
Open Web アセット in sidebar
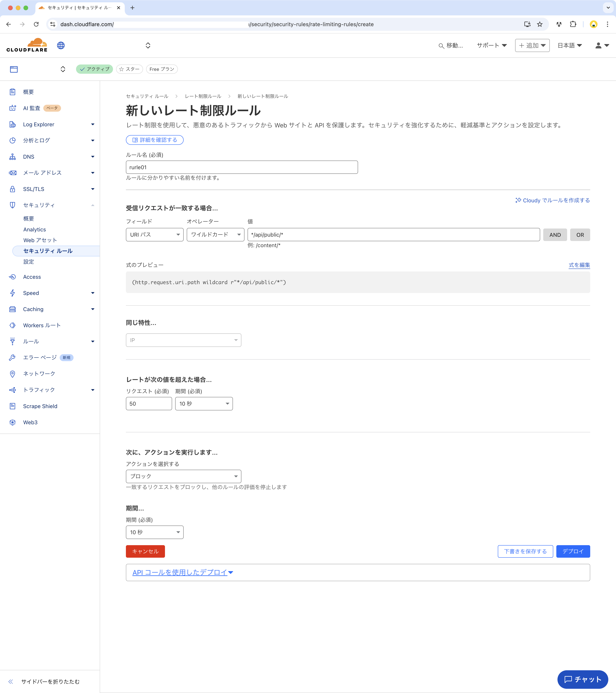coord(40,240)
